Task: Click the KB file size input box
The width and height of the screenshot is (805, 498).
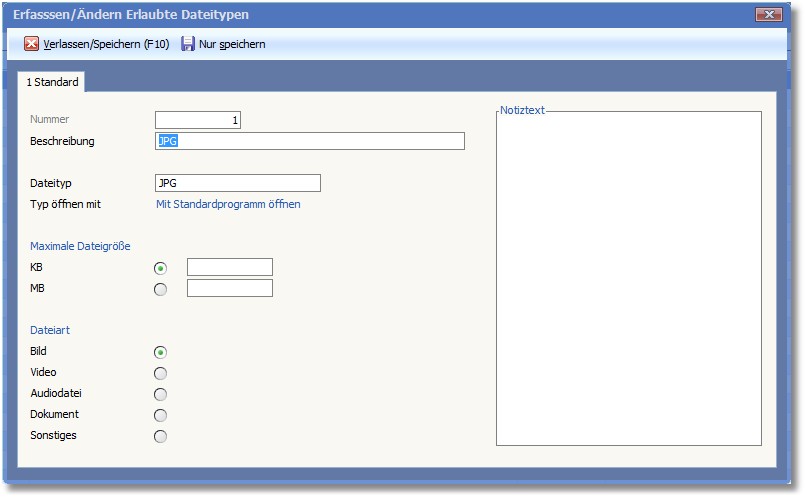Action: [229, 267]
